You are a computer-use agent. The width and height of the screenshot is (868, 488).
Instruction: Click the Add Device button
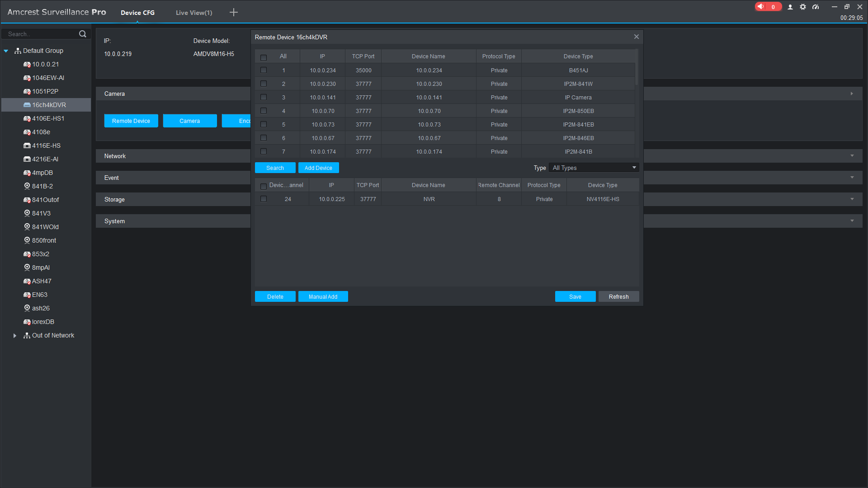coord(319,168)
